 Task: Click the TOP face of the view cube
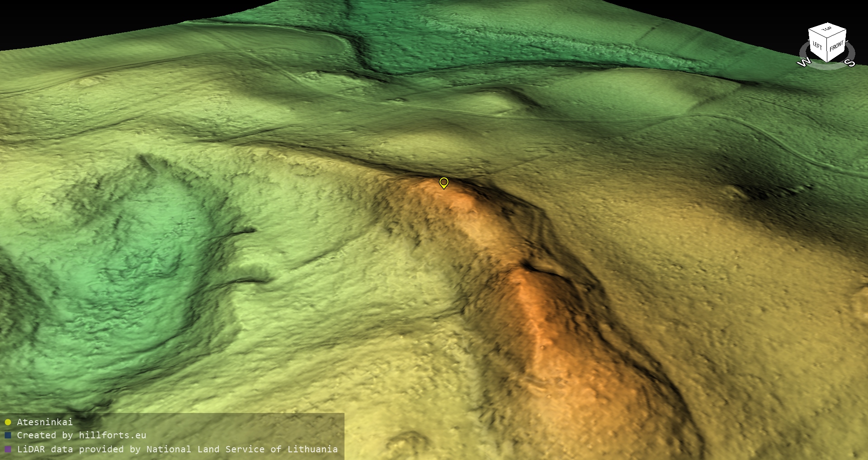click(x=827, y=29)
